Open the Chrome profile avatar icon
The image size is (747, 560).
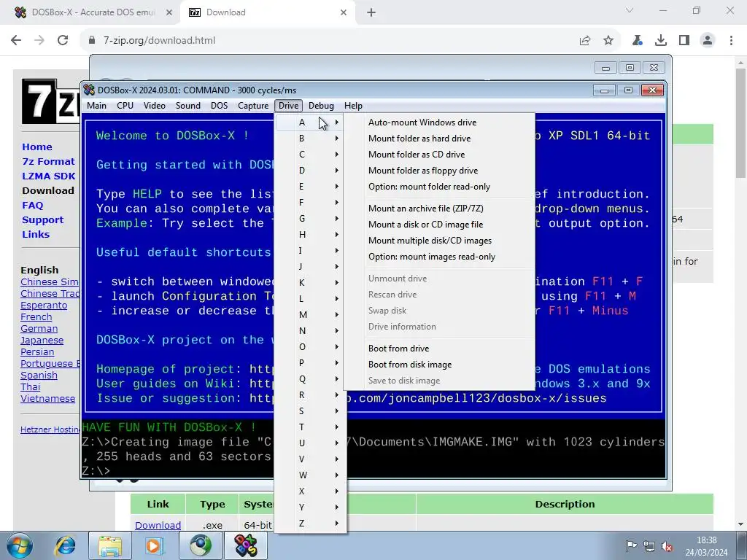click(x=708, y=41)
